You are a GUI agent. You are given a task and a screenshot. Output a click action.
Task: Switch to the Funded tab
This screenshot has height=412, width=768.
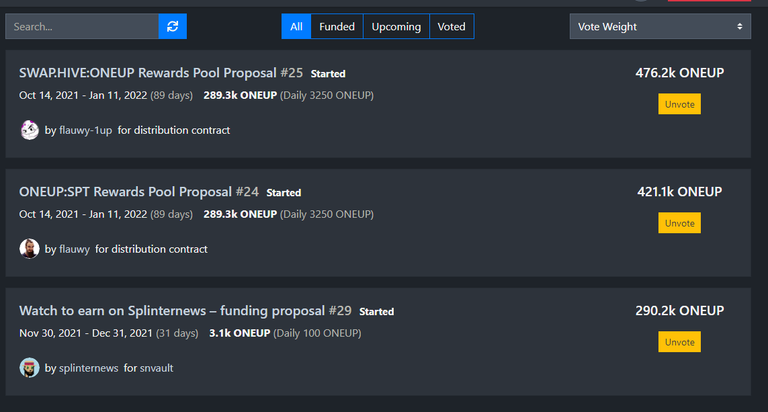(337, 26)
